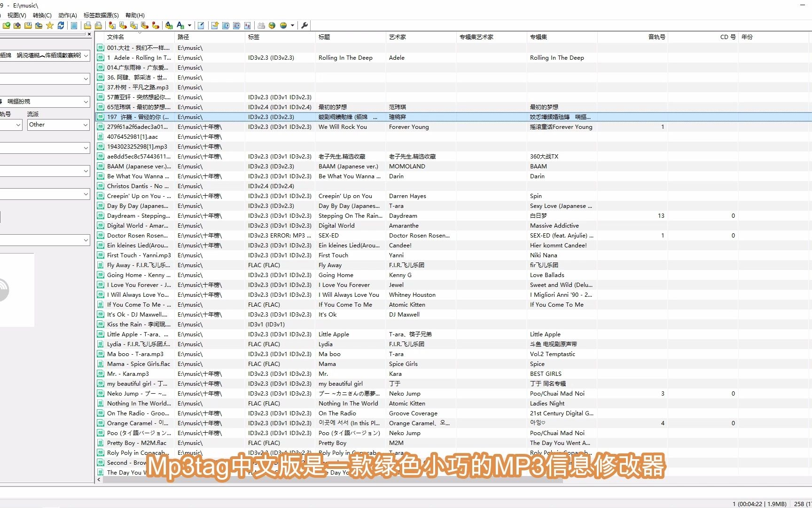Expand the tag sources dropdown arrow
The width and height of the screenshot is (812, 508).
(292, 25)
